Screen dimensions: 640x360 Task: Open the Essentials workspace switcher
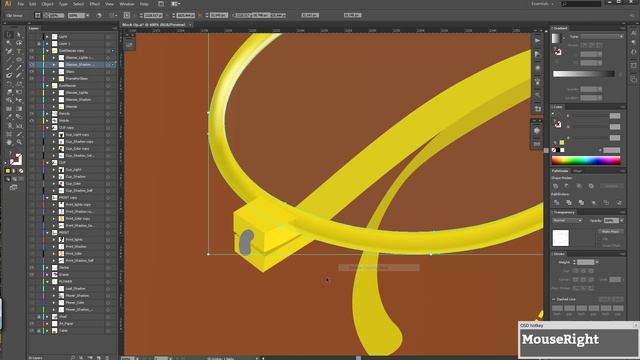tap(542, 4)
